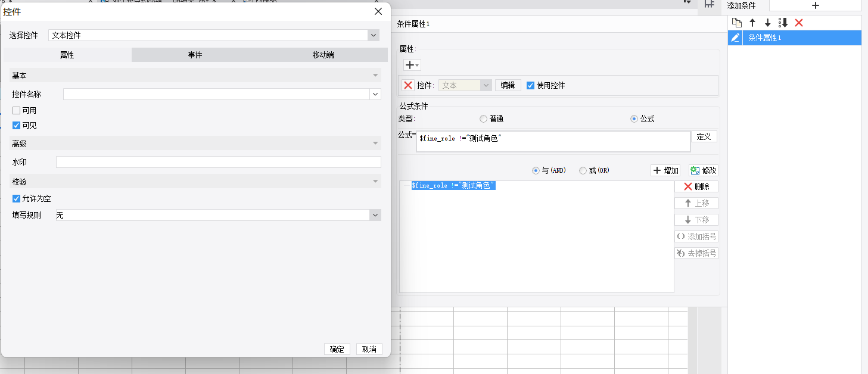This screenshot has width=868, height=374.
Task: Click the plus icon next to 添加条件
Action: pyautogui.click(x=816, y=5)
